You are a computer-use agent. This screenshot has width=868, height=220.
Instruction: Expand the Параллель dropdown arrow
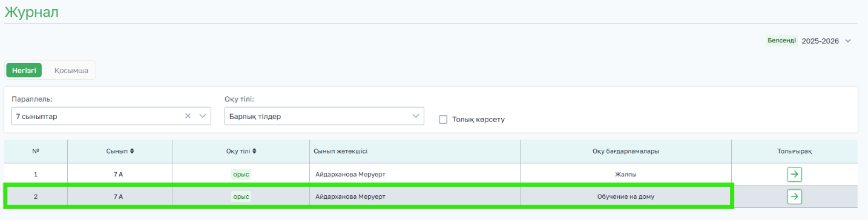click(x=203, y=116)
